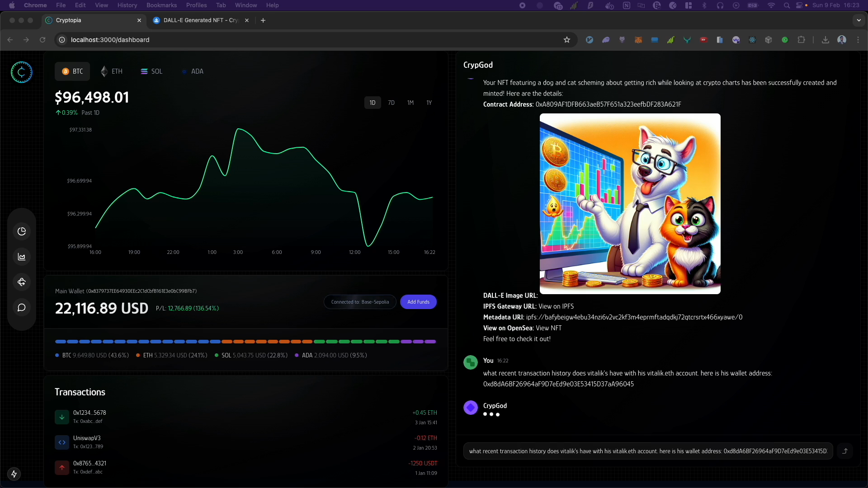Screen dimensions: 868x488
Task: Open the History menu in menu bar
Action: point(127,5)
